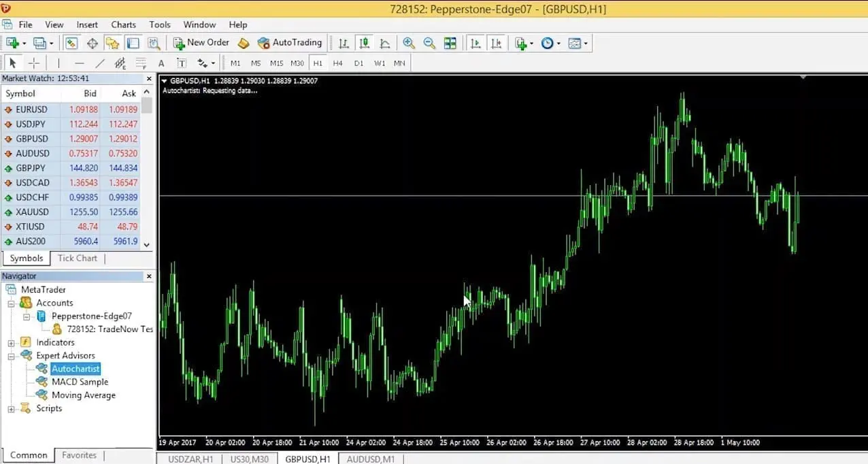
Task: Toggle the chart shift from right edge
Action: tap(497, 42)
